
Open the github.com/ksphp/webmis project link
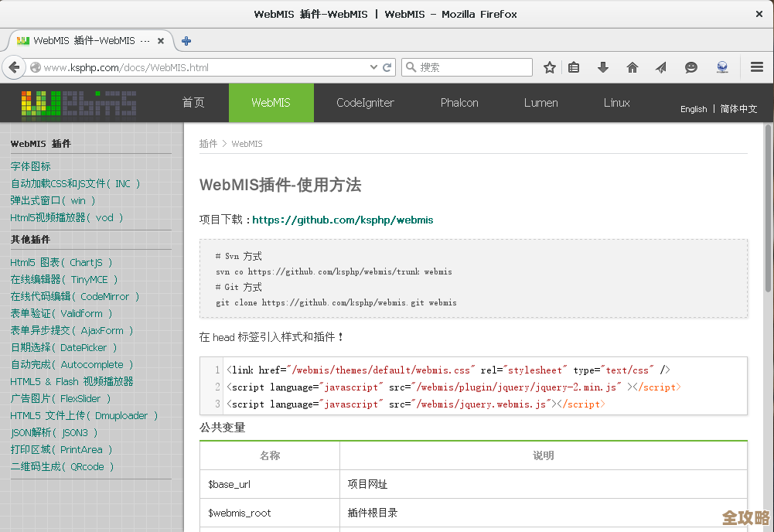(x=343, y=220)
